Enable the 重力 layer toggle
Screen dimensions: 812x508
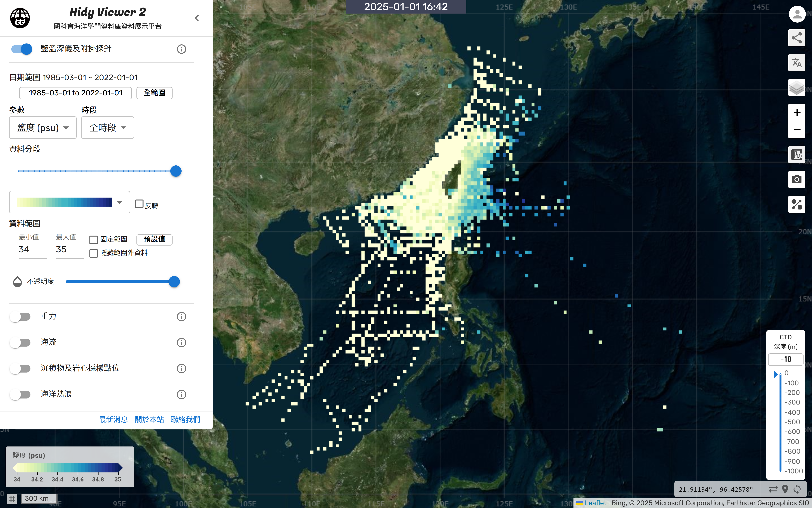[20, 316]
